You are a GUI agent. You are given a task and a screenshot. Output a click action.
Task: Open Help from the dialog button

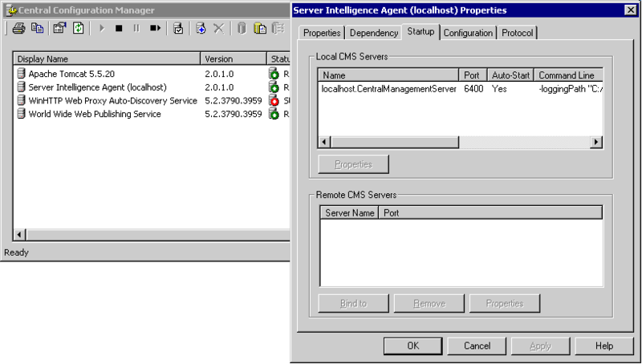tap(604, 346)
